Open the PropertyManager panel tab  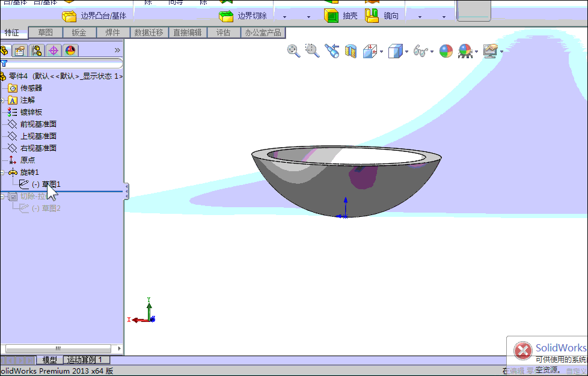pyautogui.click(x=20, y=50)
